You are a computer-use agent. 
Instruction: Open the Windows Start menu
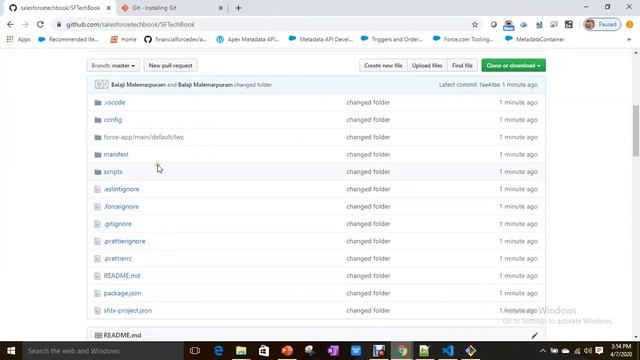pyautogui.click(x=11, y=351)
